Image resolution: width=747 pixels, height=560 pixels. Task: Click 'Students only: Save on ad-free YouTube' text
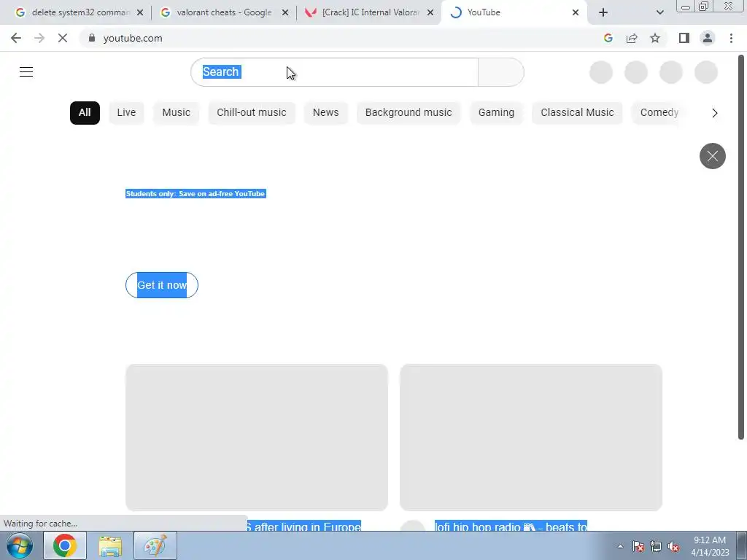196,194
